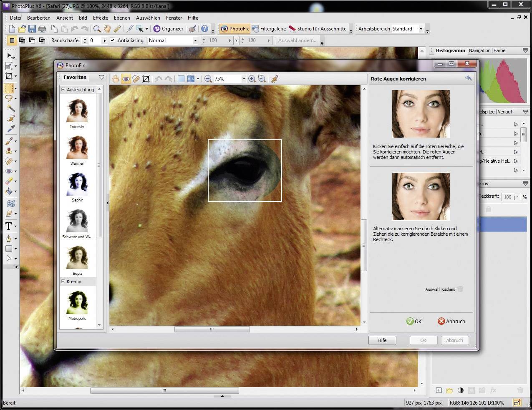Click the Help question mark icon
The width and height of the screenshot is (532, 410).
[204, 29]
